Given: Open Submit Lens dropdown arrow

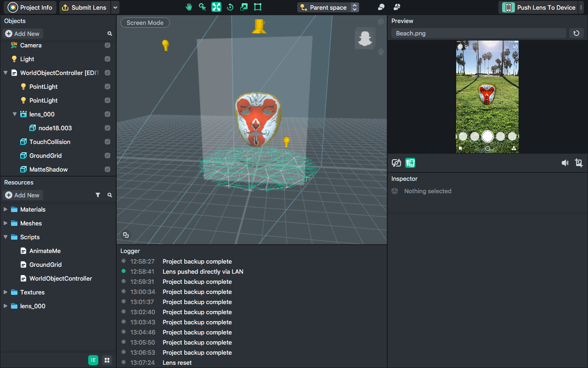Looking at the screenshot, I should [x=115, y=7].
